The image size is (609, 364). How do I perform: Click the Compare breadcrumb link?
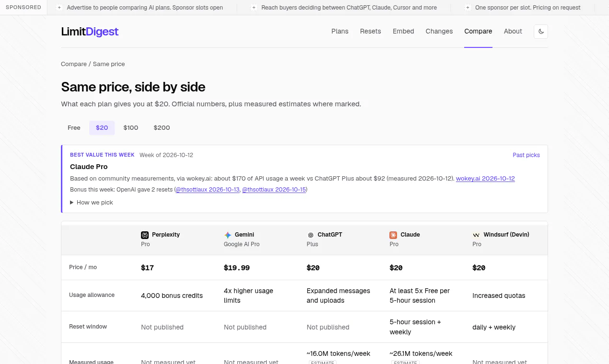coord(74,64)
